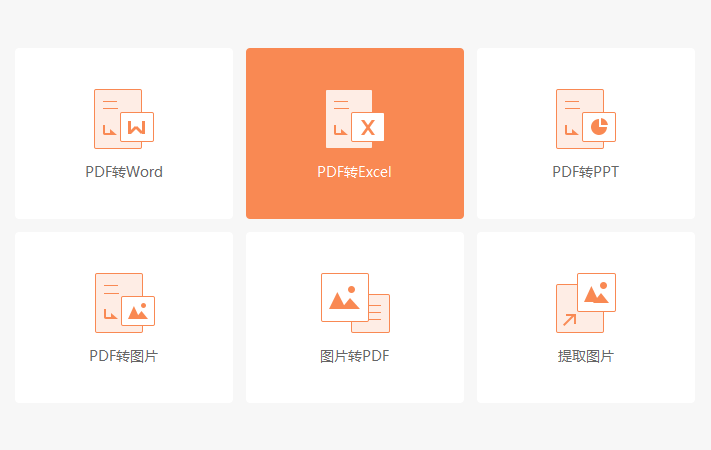
Task: Select the PDF转Word label
Action: pyautogui.click(x=124, y=172)
